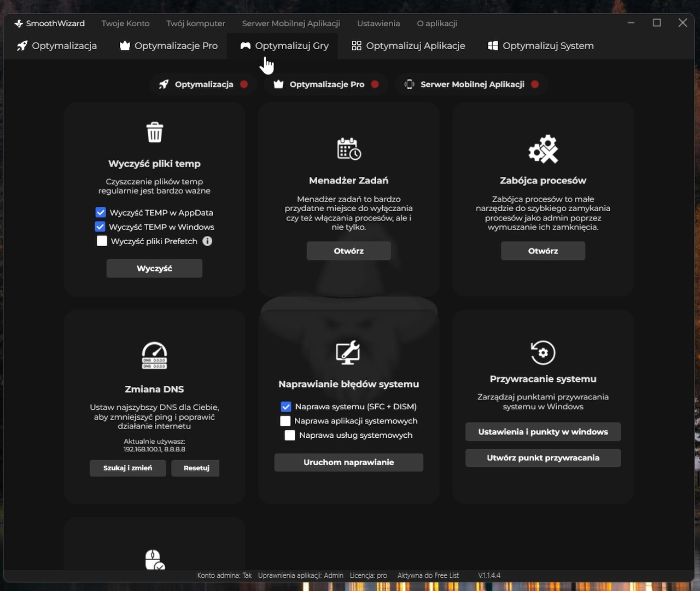This screenshot has width=700, height=591.
Task: Uncheck Wyczyść TEMP w AppData checkbox
Action: coord(101,212)
